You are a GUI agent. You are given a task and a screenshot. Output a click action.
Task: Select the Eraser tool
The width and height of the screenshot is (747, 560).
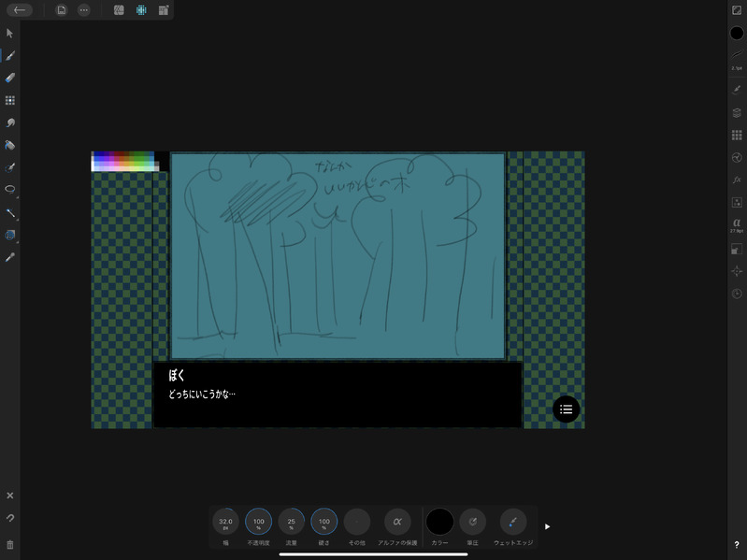click(x=10, y=78)
